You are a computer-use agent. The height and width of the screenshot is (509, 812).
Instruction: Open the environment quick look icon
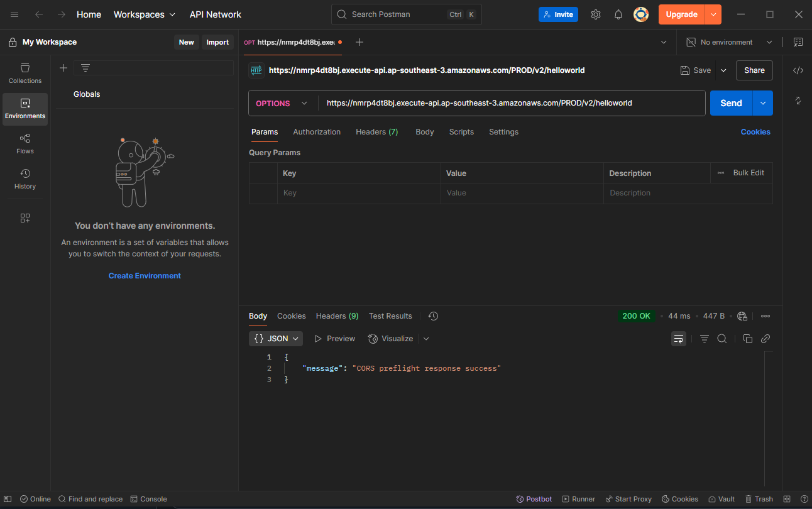pyautogui.click(x=798, y=42)
